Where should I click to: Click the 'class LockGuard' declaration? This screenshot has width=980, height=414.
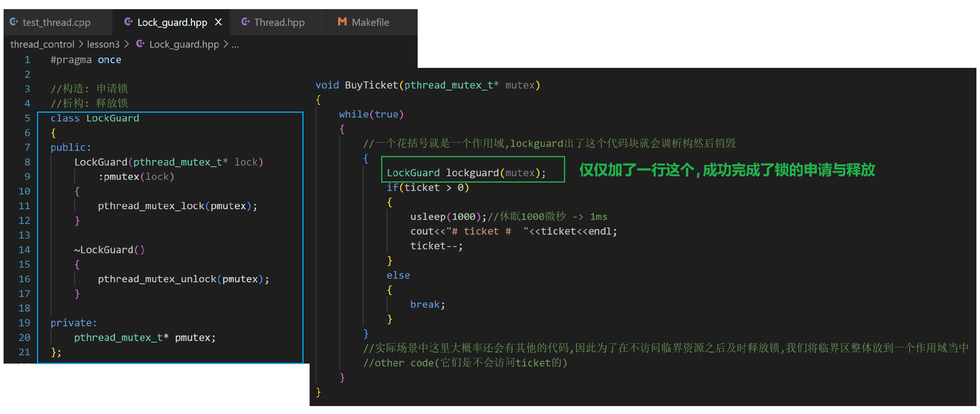95,118
